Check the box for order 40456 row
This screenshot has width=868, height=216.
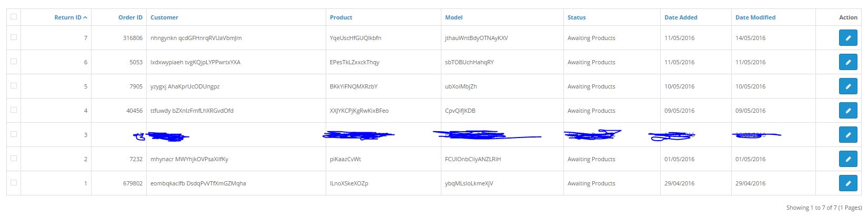[14, 110]
